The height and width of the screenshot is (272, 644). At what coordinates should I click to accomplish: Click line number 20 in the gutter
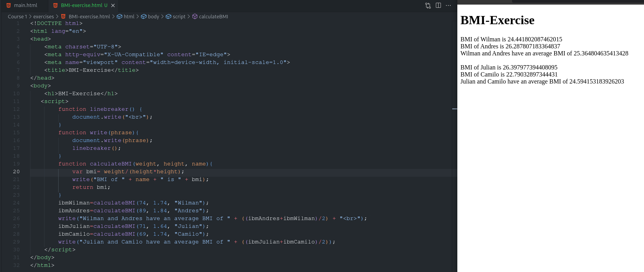16,172
